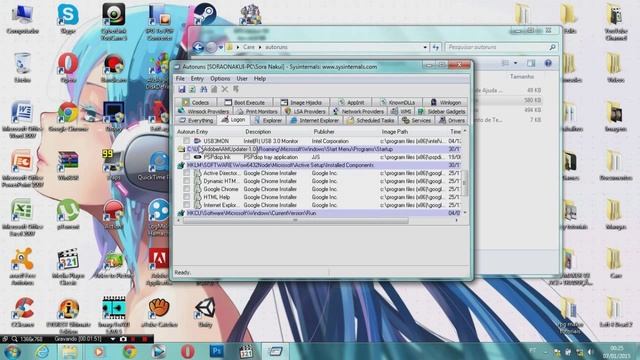Viewport: 640px width, 360px height.
Task: Open the dropdown arrow in recorder bar
Action: 113,339
